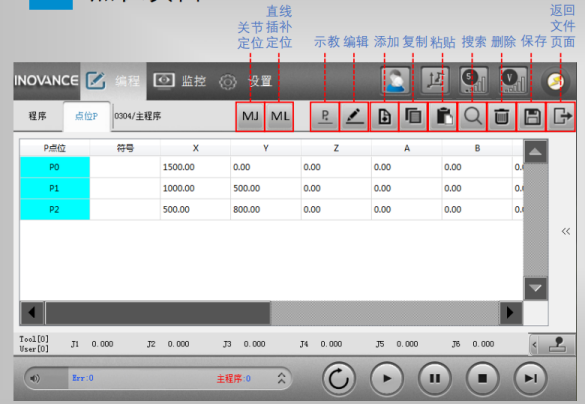Click the table scroll-down arrow
Screen dimensions: 585x404
[535, 288]
